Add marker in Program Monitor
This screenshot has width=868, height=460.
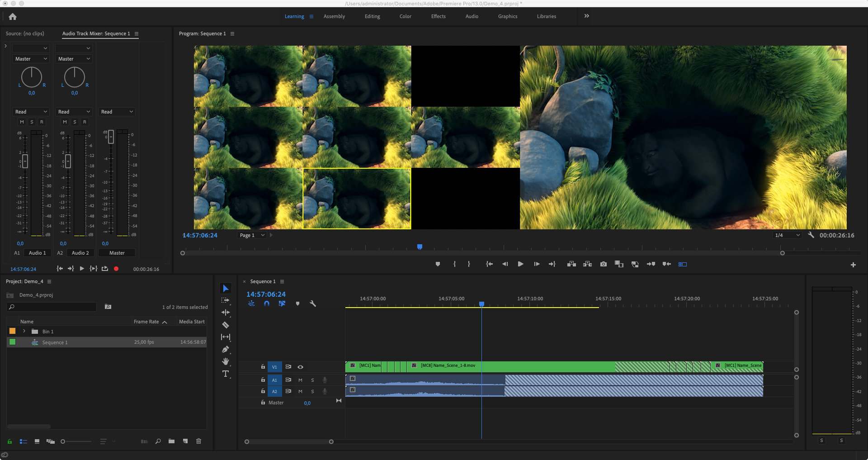pyautogui.click(x=438, y=264)
